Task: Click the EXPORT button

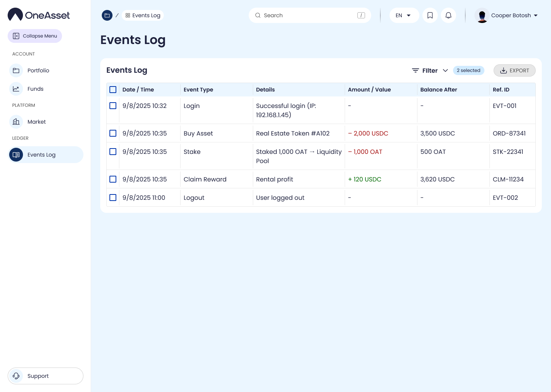Action: tap(514, 70)
